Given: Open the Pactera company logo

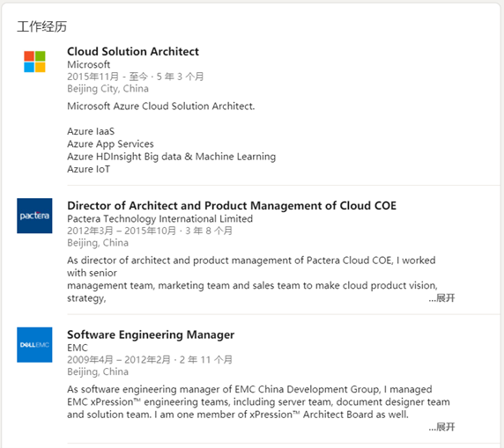Looking at the screenshot, I should click(x=34, y=216).
